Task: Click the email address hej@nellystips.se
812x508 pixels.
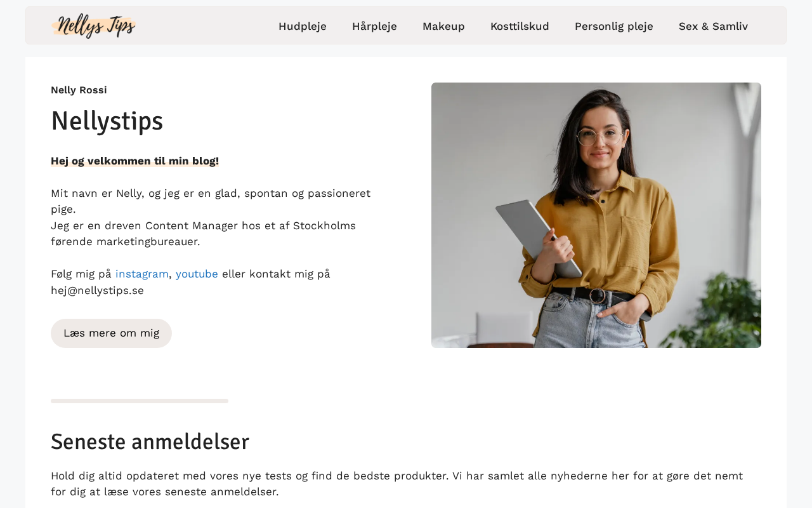Action: [x=97, y=290]
